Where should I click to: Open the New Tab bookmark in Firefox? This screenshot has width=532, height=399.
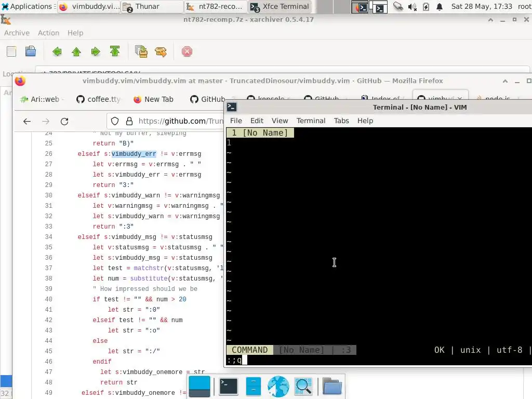pos(153,99)
